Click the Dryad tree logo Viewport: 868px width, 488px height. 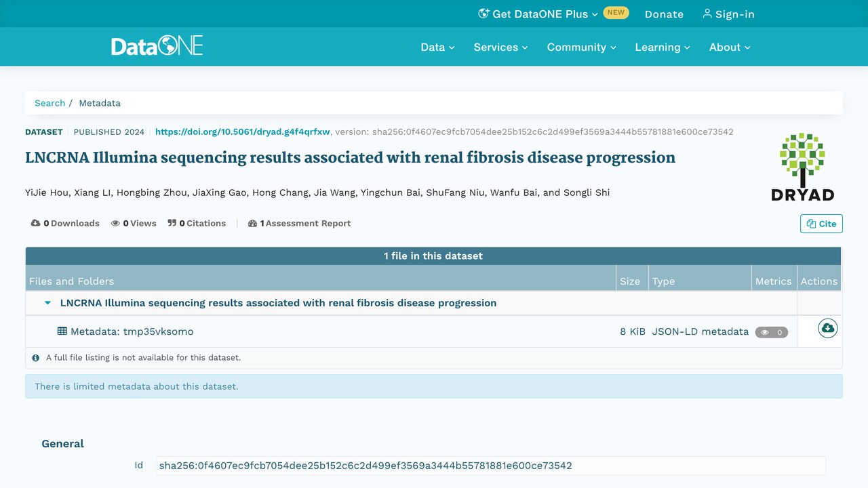point(802,167)
